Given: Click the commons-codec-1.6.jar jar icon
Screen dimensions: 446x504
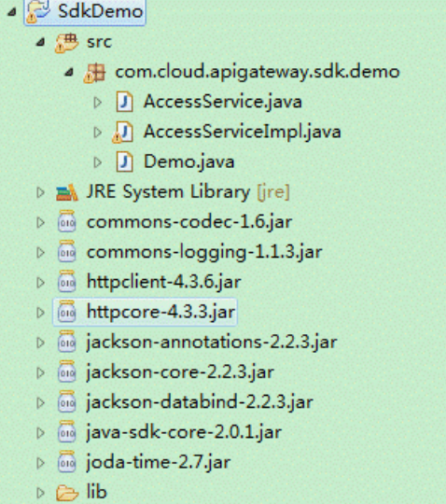Looking at the screenshot, I should pyautogui.click(x=67, y=221).
